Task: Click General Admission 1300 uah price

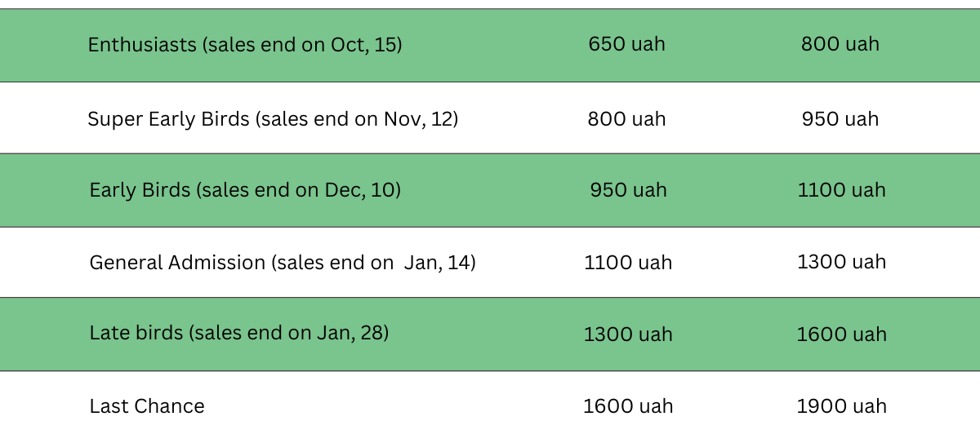Action: (841, 262)
